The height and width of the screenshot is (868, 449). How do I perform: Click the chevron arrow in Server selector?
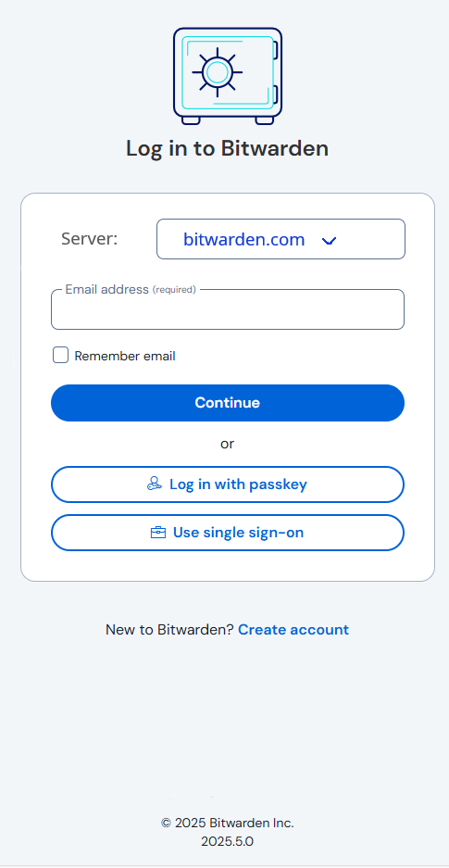pyautogui.click(x=329, y=240)
